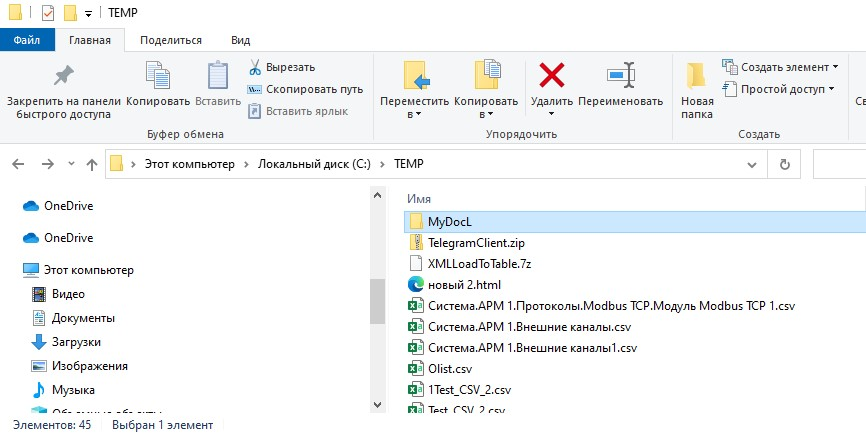Viewport: 866px width, 436px height.
Task: Click the Copy Path button
Action: [305, 89]
